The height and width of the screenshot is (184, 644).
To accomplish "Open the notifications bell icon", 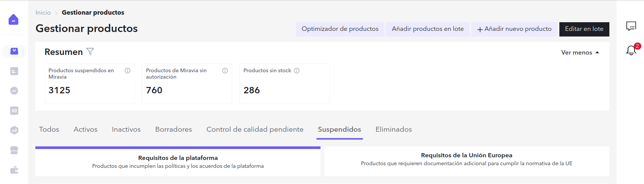I will pos(631,50).
